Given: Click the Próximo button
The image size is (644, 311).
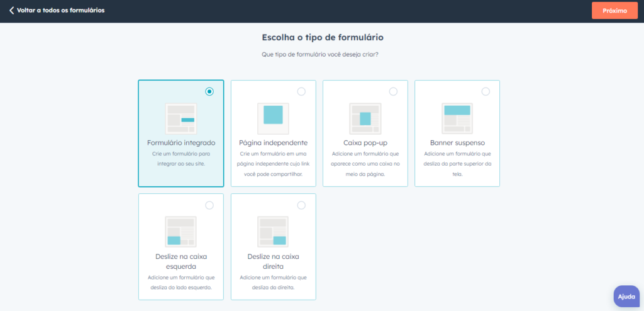Looking at the screenshot, I should (x=615, y=11).
